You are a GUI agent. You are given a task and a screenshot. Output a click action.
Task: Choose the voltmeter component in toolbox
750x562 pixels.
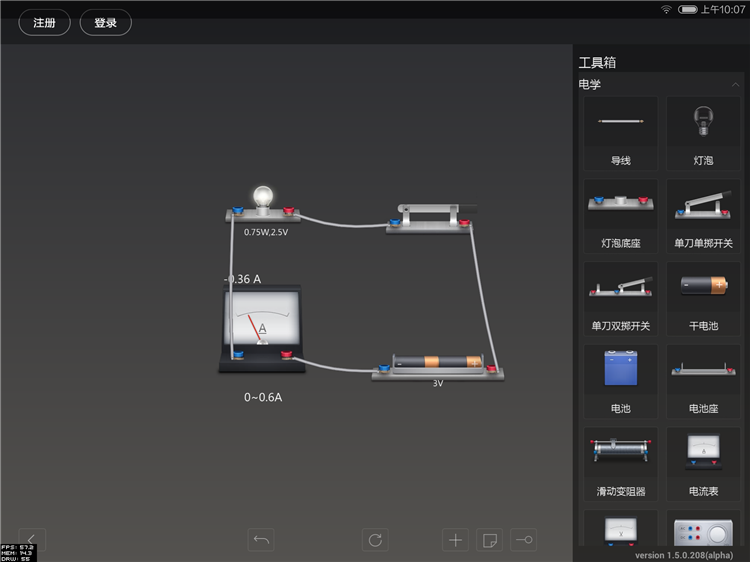(x=620, y=529)
